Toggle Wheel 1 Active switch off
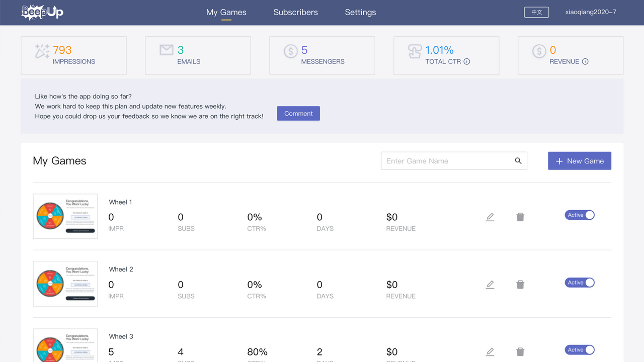The height and width of the screenshot is (362, 644). (580, 215)
